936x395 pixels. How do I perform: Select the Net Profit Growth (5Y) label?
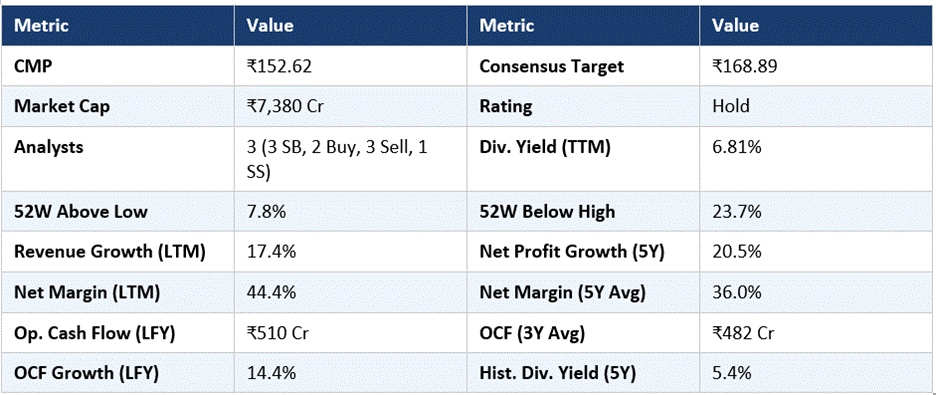572,252
